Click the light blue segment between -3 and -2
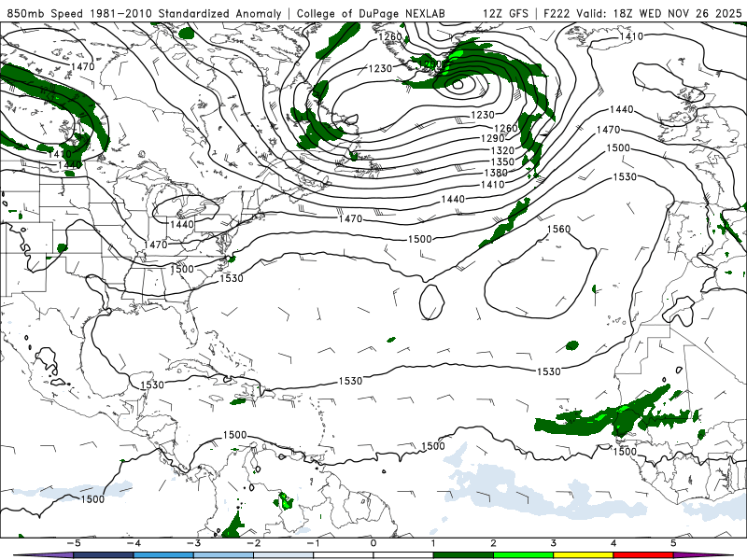 tap(223, 555)
